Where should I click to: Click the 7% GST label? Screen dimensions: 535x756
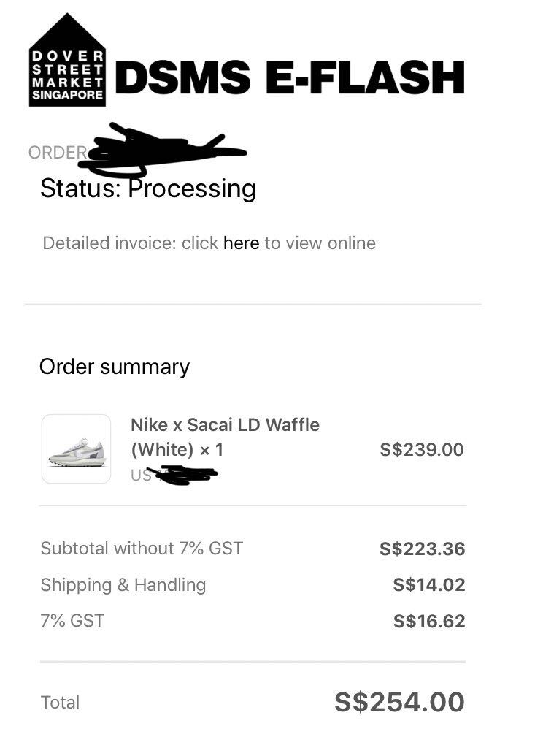click(x=72, y=621)
